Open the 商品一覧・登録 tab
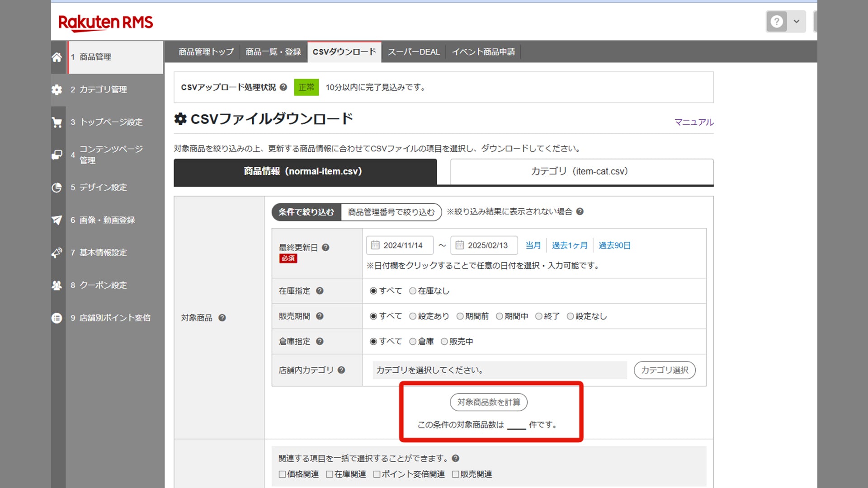Image resolution: width=868 pixels, height=488 pixels. click(x=273, y=52)
